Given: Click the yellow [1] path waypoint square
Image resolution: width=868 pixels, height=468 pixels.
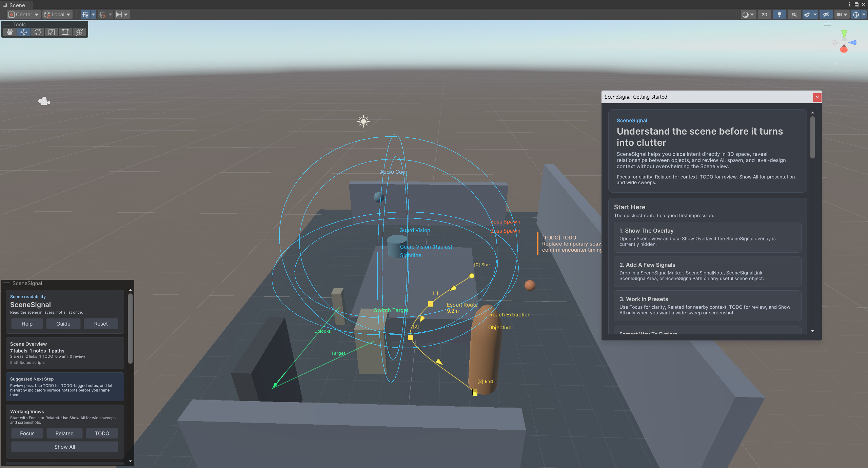Looking at the screenshot, I should pos(431,304).
